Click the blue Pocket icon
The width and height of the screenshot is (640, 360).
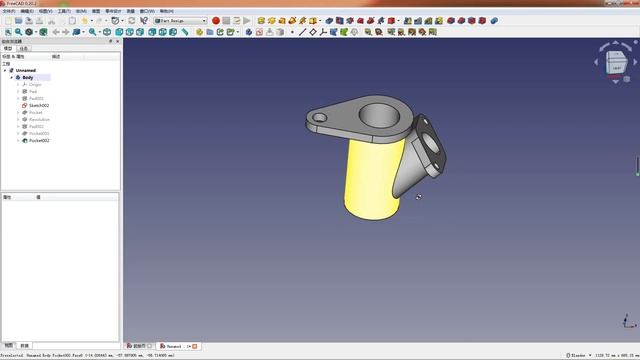(x=329, y=20)
